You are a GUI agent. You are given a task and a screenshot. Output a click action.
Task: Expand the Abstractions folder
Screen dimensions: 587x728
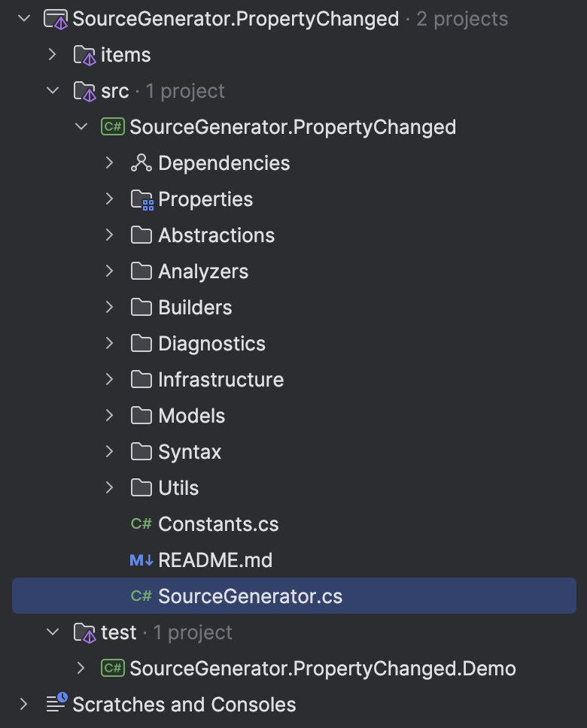(x=110, y=235)
